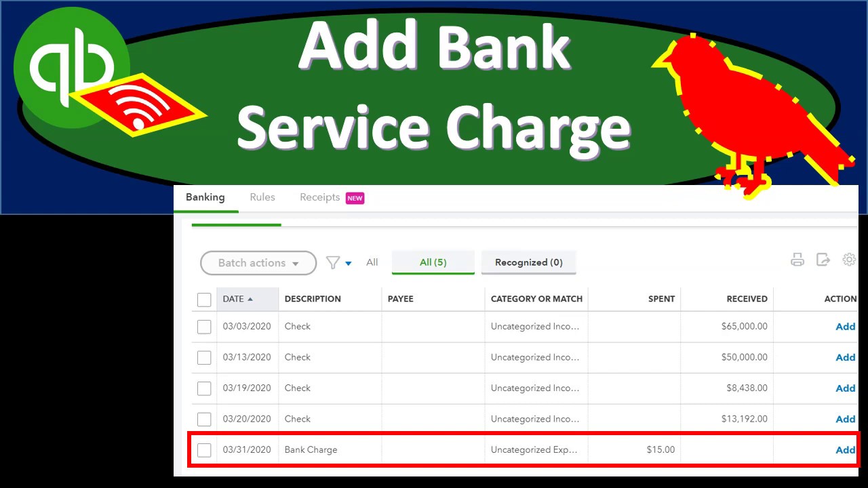Check the box for the 03/19/2020 Check row

(x=204, y=388)
